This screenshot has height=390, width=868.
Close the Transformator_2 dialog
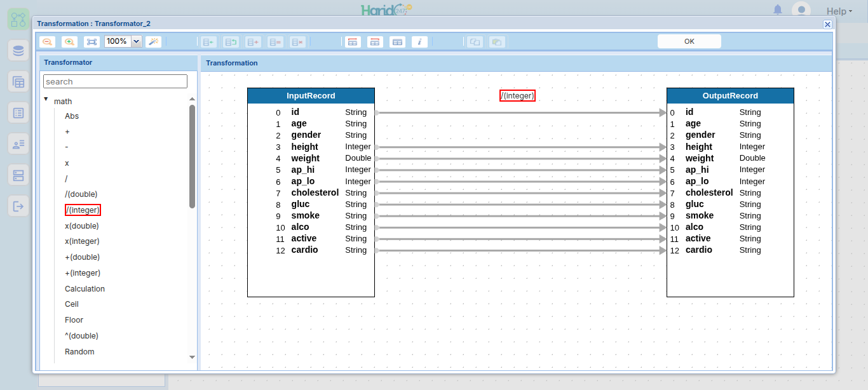click(827, 24)
